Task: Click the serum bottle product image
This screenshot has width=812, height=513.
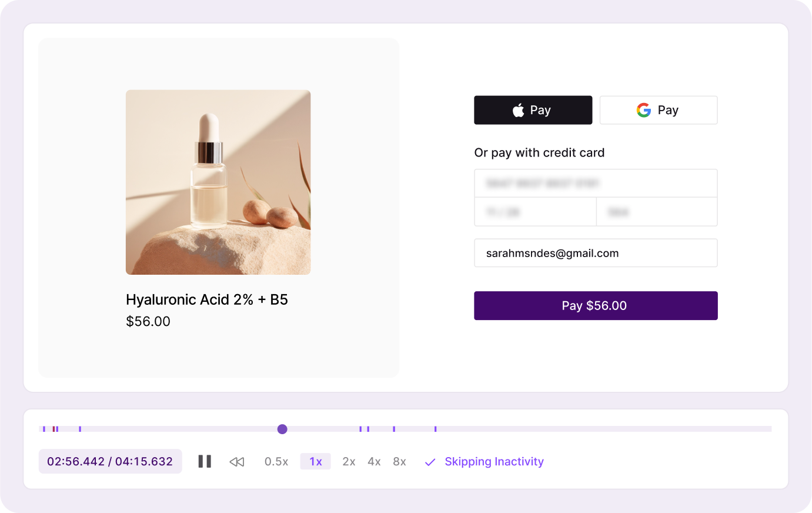Action: (x=218, y=182)
